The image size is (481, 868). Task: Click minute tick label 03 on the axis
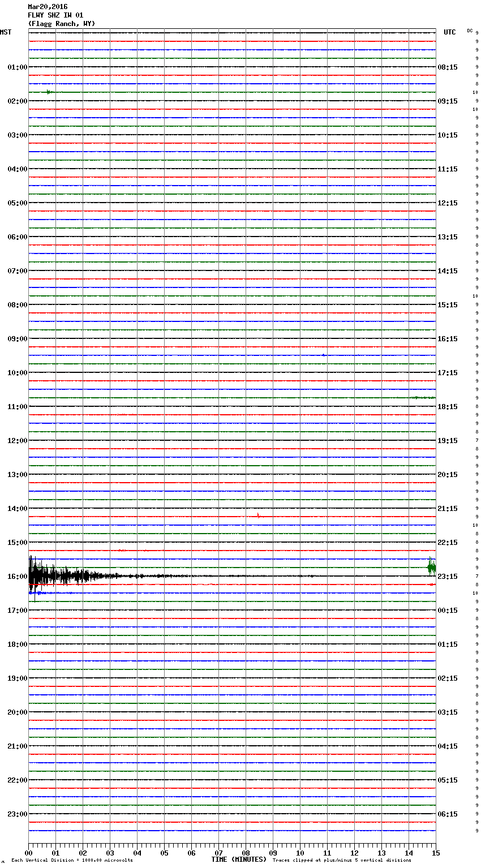coord(110,853)
